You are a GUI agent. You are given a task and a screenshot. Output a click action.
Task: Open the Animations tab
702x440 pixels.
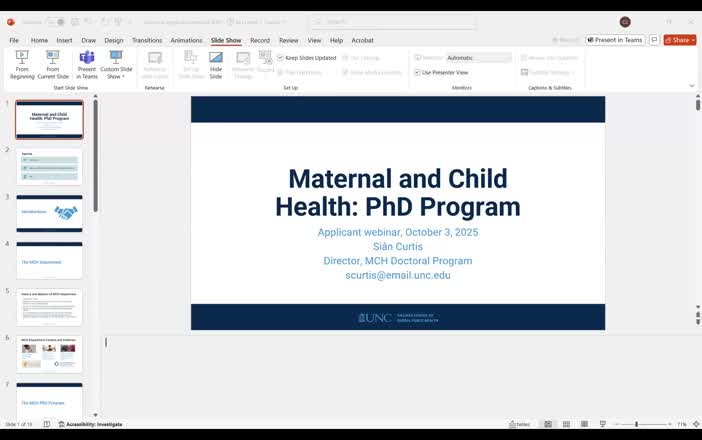coord(186,40)
